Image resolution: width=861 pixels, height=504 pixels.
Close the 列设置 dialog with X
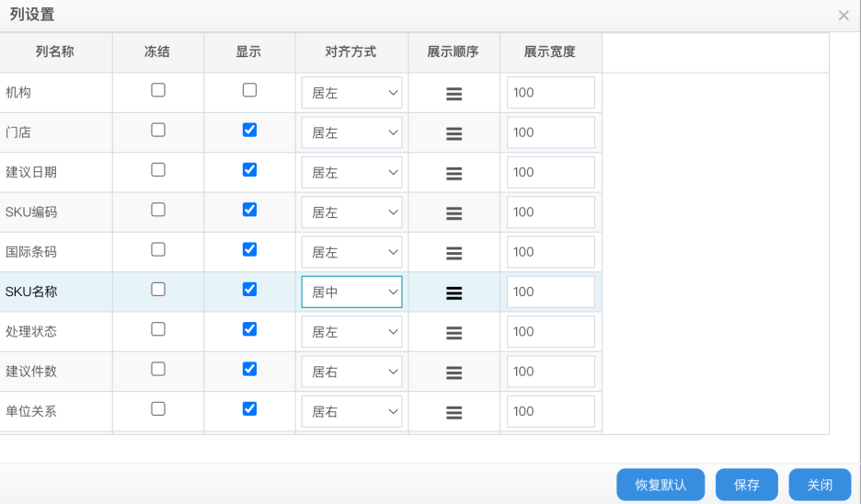[844, 16]
